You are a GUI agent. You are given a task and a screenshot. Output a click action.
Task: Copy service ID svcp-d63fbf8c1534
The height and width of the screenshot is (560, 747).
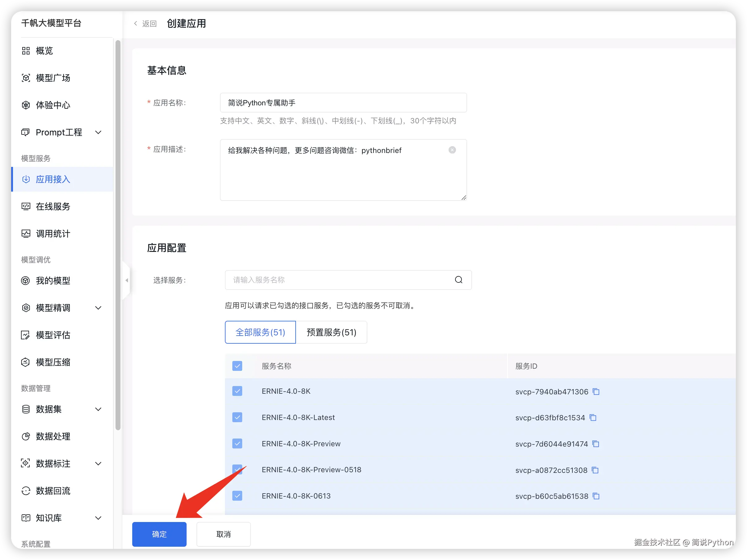(593, 418)
